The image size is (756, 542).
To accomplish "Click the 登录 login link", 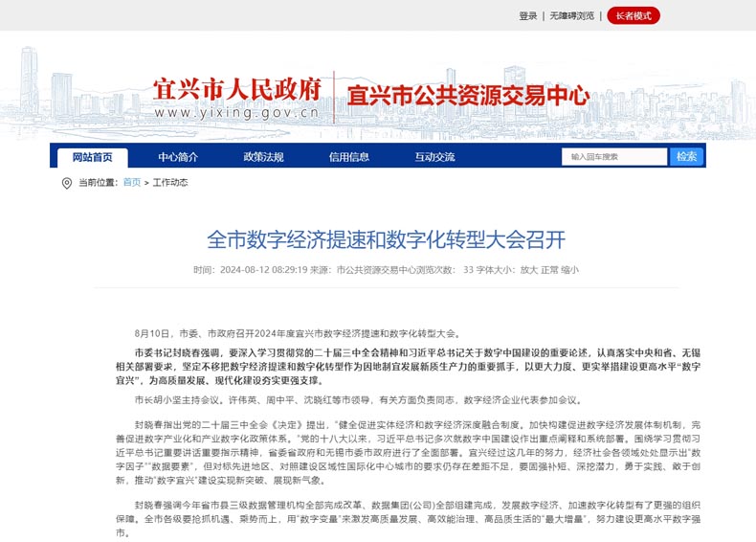I will (528, 16).
